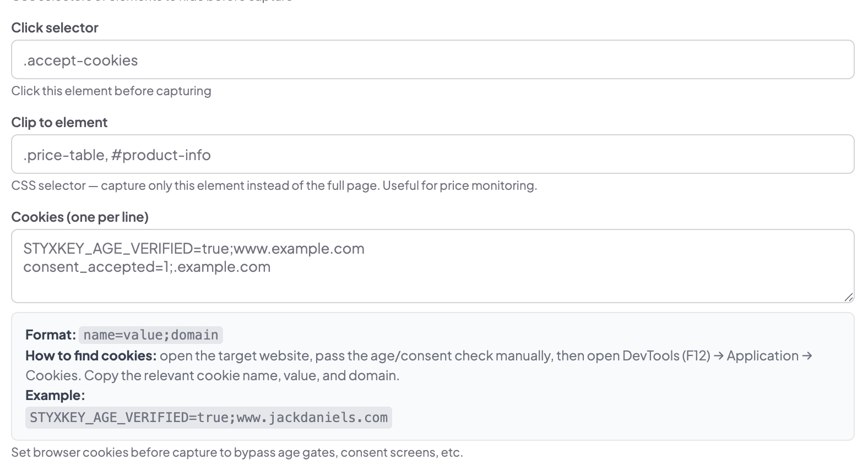This screenshot has height=460, width=868.
Task: Click the name=value;domain format code
Action: [151, 335]
